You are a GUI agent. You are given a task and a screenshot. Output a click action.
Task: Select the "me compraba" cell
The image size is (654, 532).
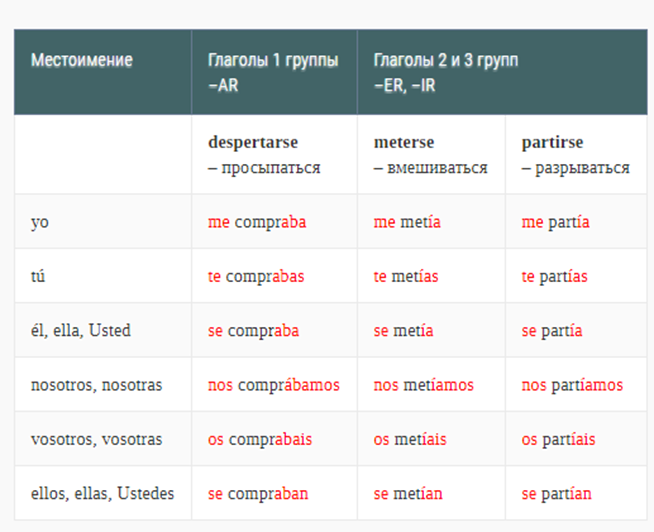point(274,222)
